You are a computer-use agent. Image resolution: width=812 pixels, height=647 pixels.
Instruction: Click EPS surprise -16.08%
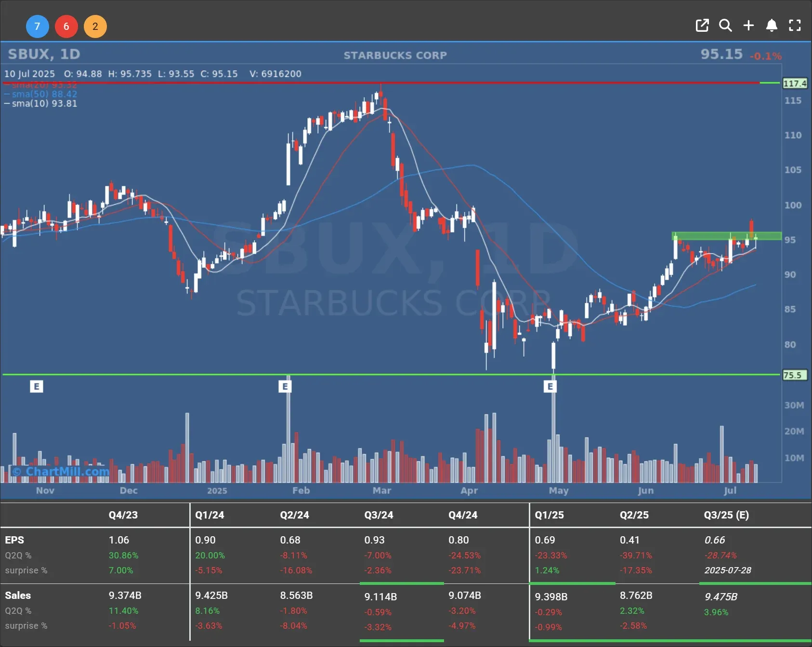pos(296,570)
